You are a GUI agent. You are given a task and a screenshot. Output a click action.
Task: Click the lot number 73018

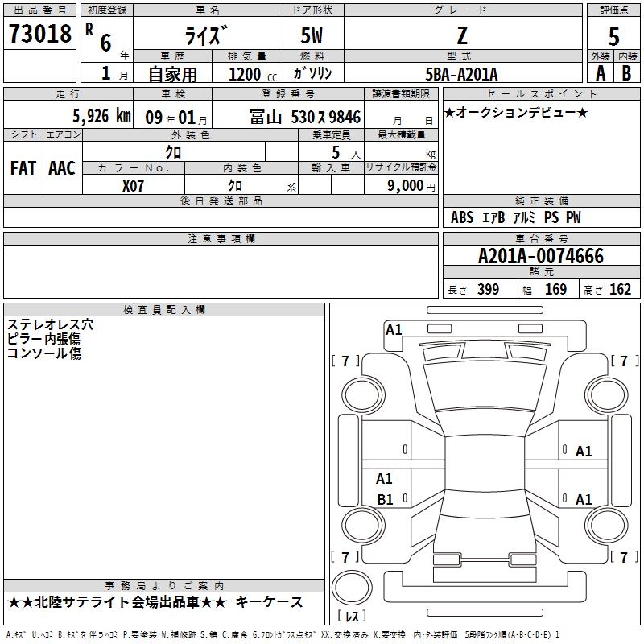[39, 34]
